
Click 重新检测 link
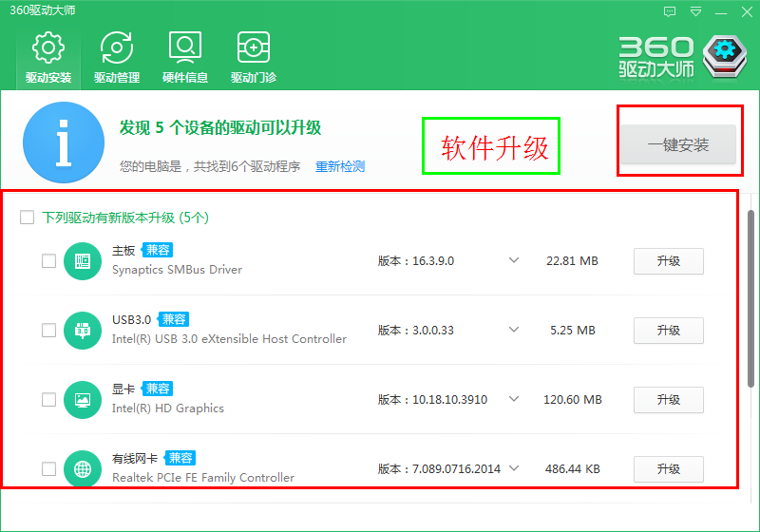pyautogui.click(x=340, y=166)
